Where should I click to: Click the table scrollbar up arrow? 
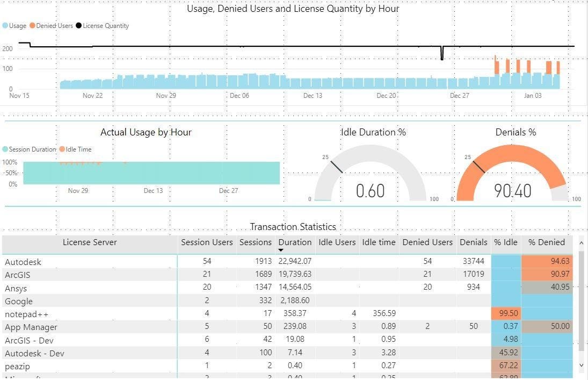pyautogui.click(x=582, y=242)
